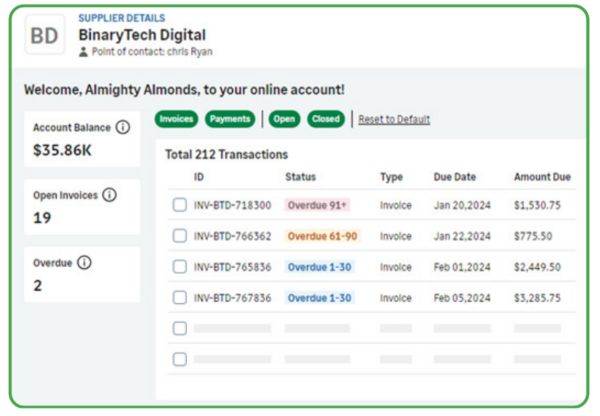This screenshot has height=416, width=600.
Task: Sort by the Amount Due column header
Action: click(x=542, y=177)
